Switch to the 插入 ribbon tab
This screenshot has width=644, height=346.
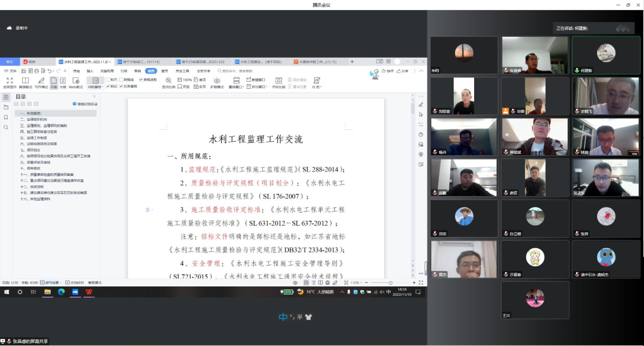tap(90, 70)
